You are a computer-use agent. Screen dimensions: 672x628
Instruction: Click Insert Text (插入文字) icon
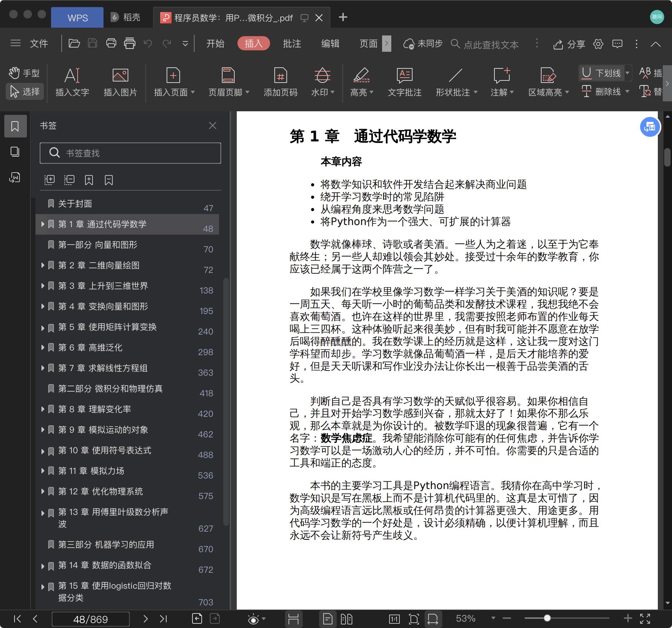coord(72,75)
